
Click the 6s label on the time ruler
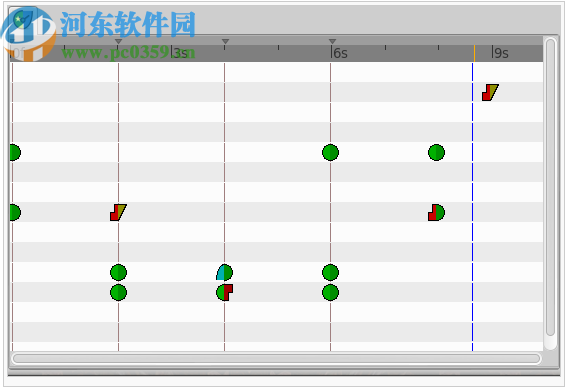[339, 53]
